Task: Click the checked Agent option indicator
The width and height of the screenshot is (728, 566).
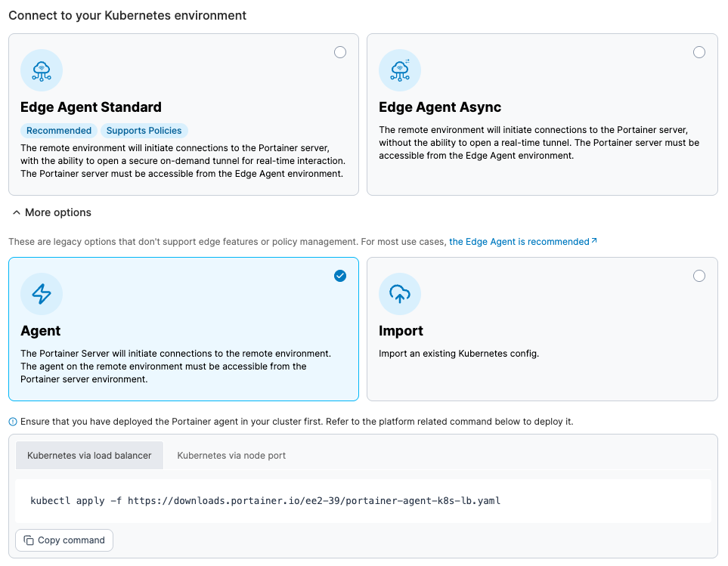Action: pos(340,276)
